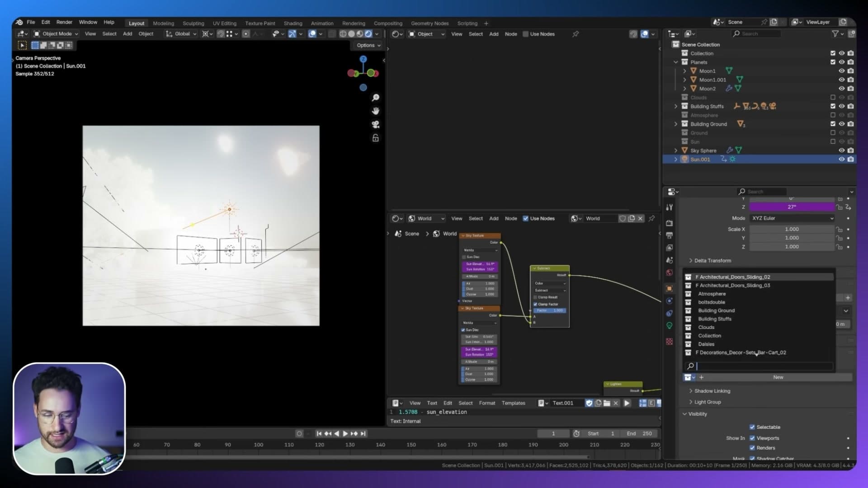Enable Use Nodes in the Object node editor
Screen dimensions: 868x488
(525, 34)
